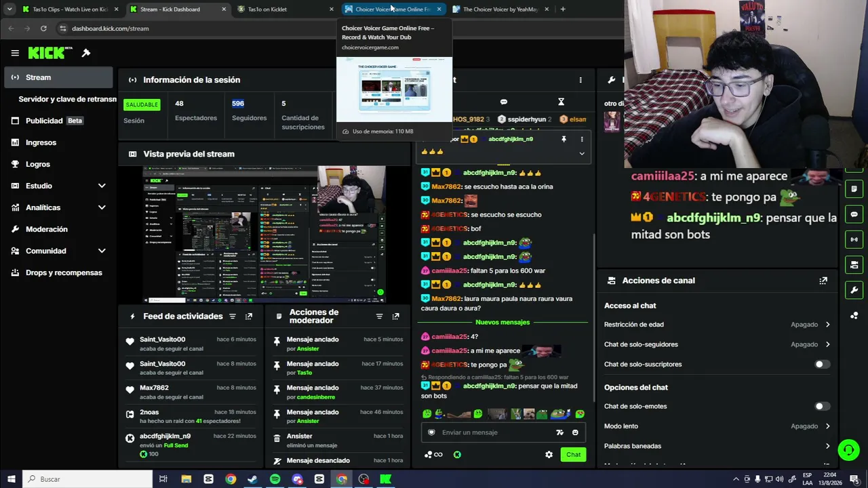Viewport: 868px width, 488px height.
Task: Open Steam from the taskbar
Action: pyautogui.click(x=252, y=479)
